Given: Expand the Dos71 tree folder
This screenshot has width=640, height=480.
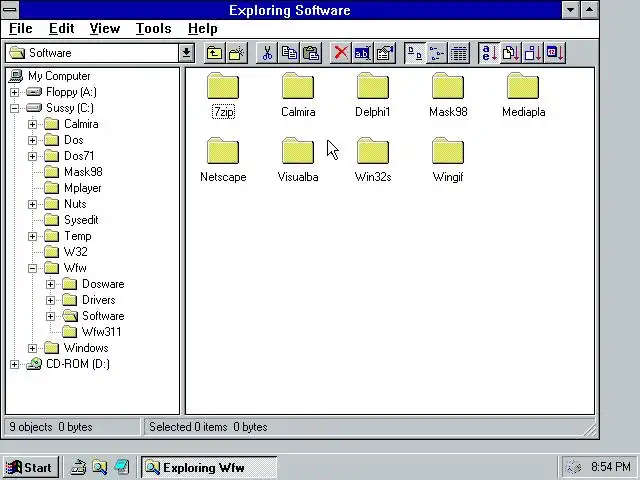Looking at the screenshot, I should pyautogui.click(x=32, y=156).
